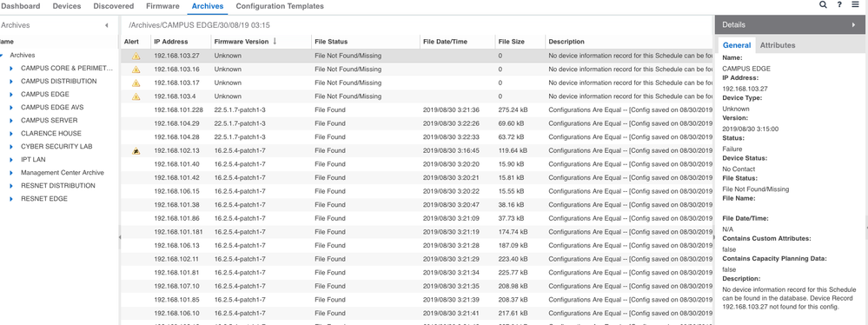
Task: Select the IPT LAN tree item
Action: [33, 159]
